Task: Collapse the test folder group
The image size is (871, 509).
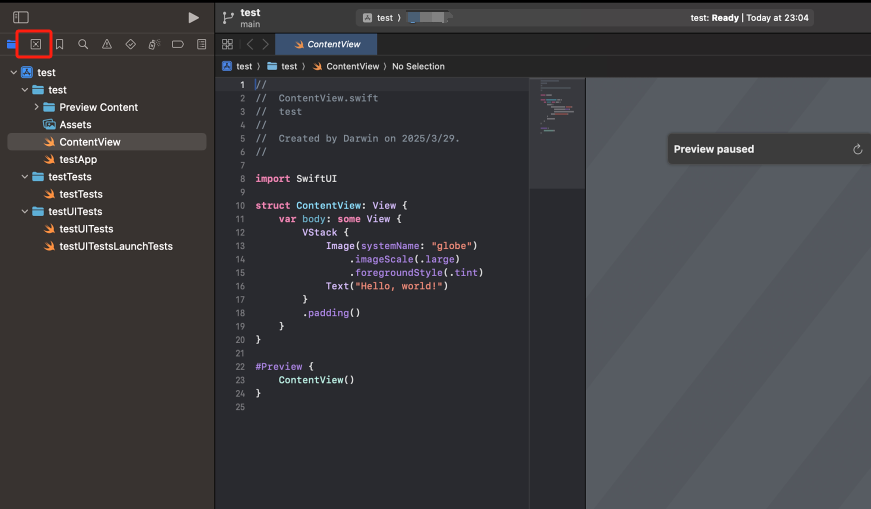Action: click(24, 89)
